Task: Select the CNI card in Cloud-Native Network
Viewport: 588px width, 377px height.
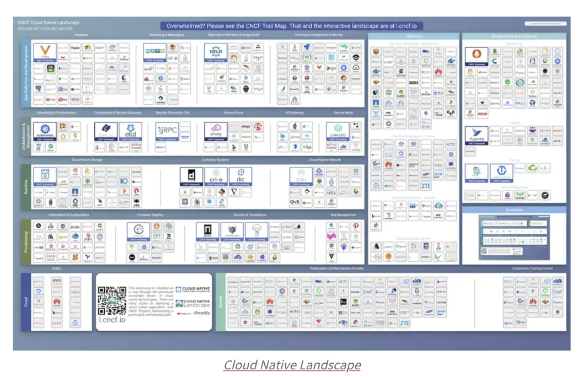Action: point(301,177)
